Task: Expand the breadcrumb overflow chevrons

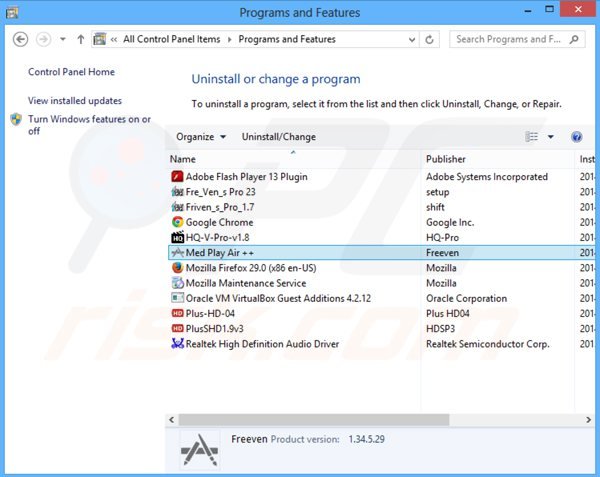Action: point(114,39)
